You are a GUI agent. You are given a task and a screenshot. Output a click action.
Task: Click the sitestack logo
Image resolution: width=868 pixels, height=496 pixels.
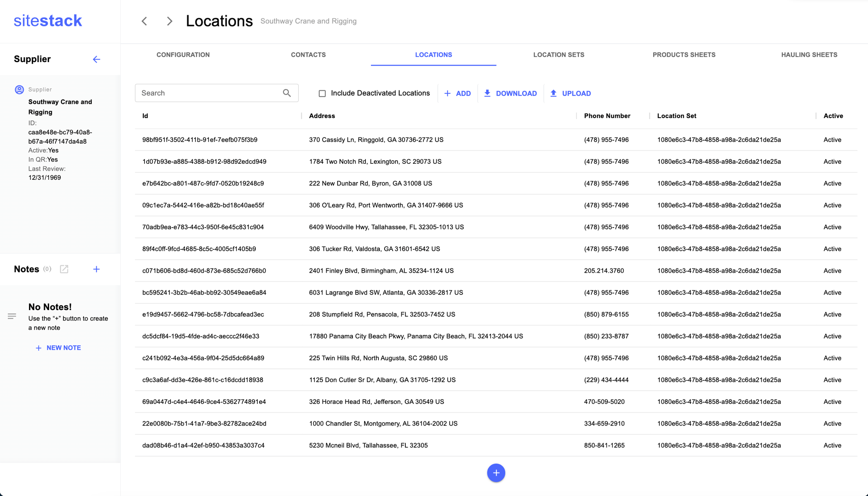[x=47, y=20]
